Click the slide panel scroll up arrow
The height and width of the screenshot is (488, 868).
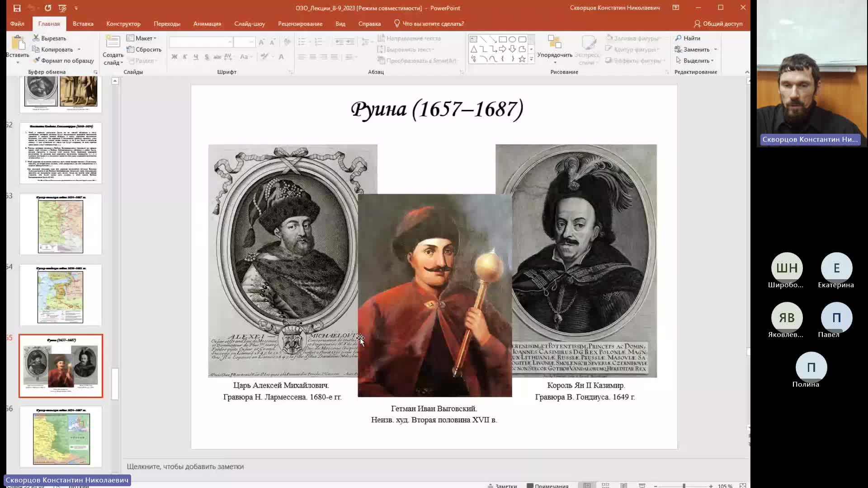point(115,81)
